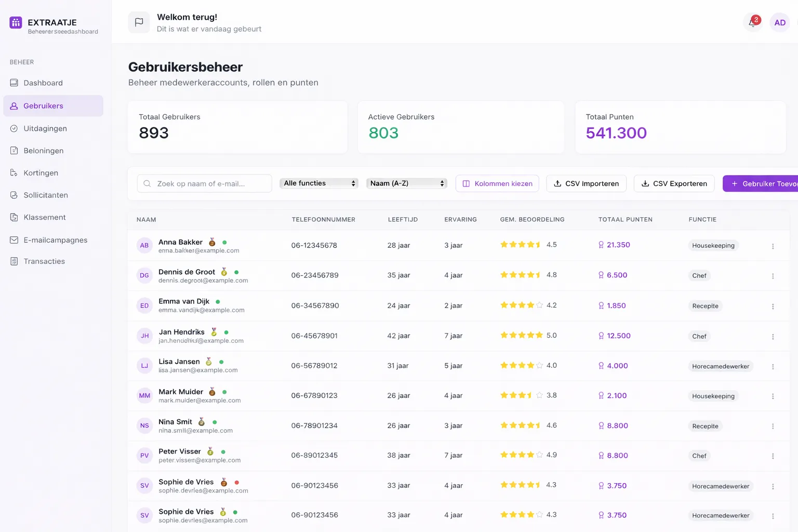
Task: Open row options for Anna Bakker
Action: (773, 246)
